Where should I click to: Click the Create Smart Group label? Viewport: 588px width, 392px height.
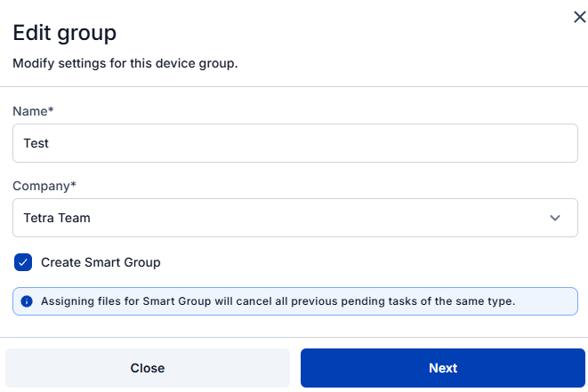[x=101, y=262]
